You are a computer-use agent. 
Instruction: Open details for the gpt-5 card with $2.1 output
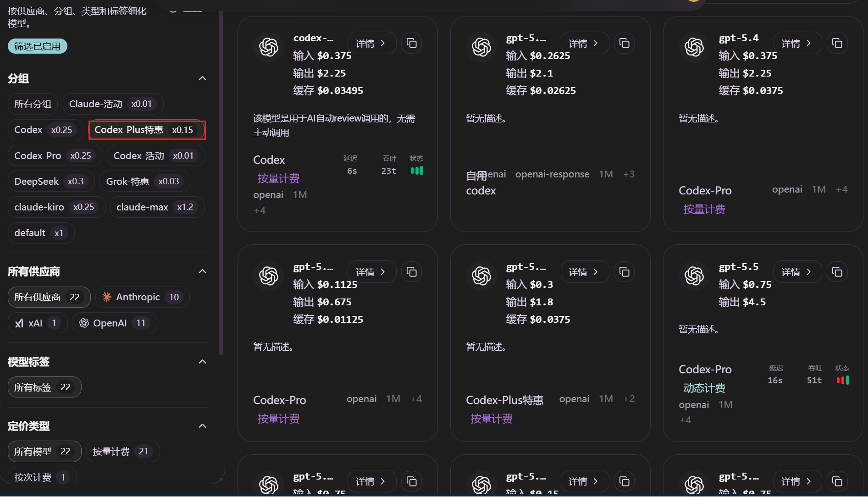pyautogui.click(x=585, y=43)
